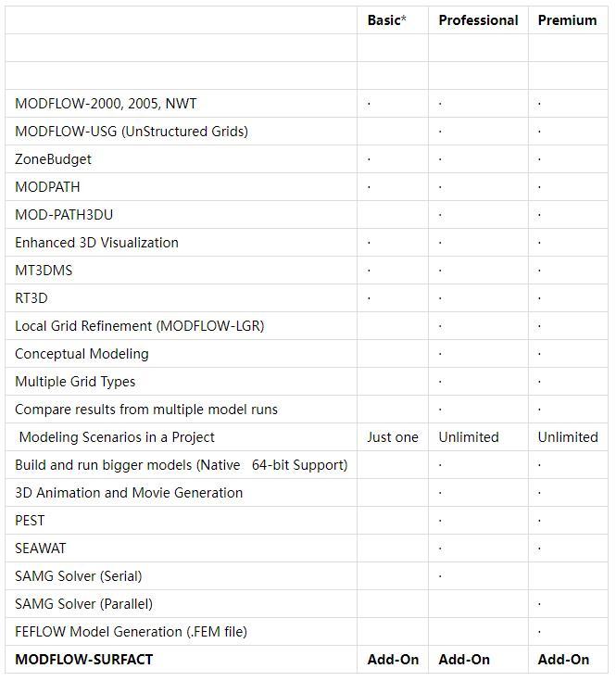Viewport: 616px width, 681px height.
Task: Click the MOD-PATH3DU row label
Action: click(64, 215)
